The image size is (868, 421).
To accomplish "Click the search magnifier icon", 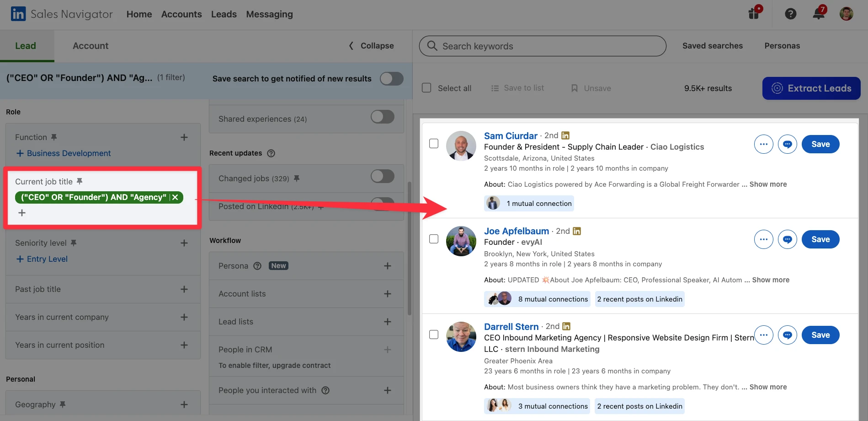I will coord(432,46).
